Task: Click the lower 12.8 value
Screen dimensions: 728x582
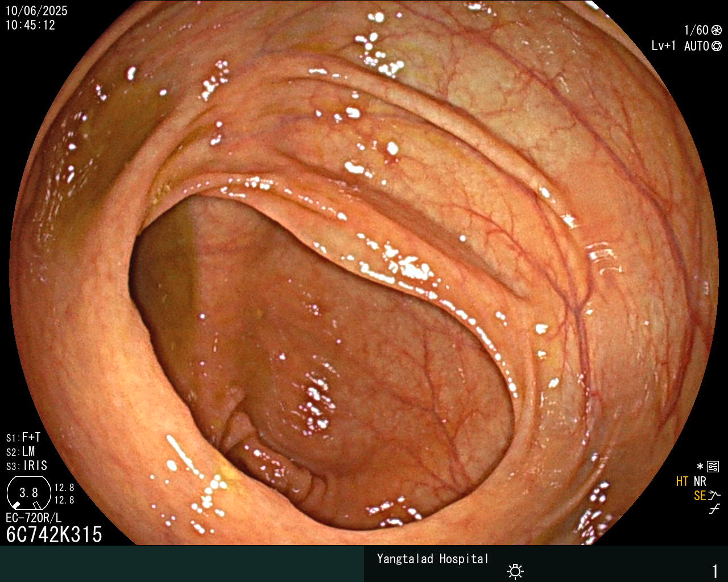Action: pyautogui.click(x=64, y=500)
